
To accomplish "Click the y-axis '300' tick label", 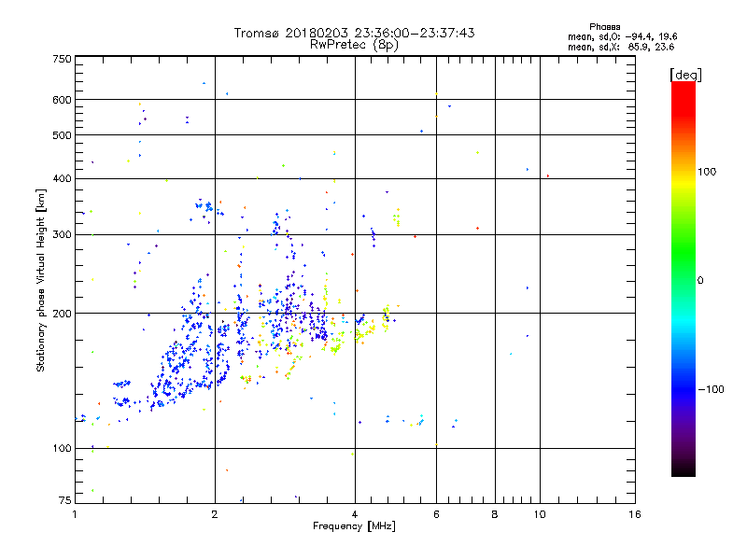I will click(x=62, y=235).
